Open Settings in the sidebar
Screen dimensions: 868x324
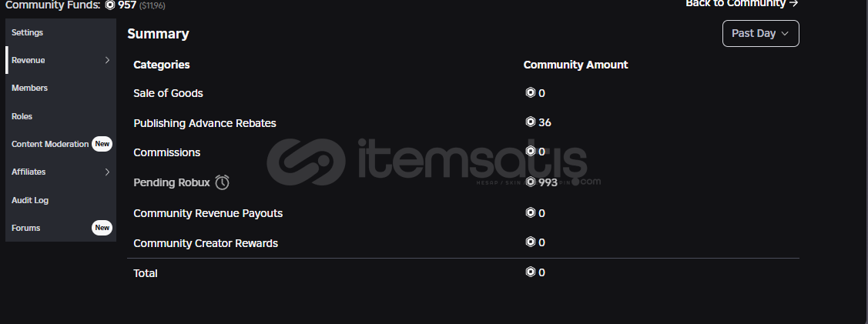(x=28, y=32)
